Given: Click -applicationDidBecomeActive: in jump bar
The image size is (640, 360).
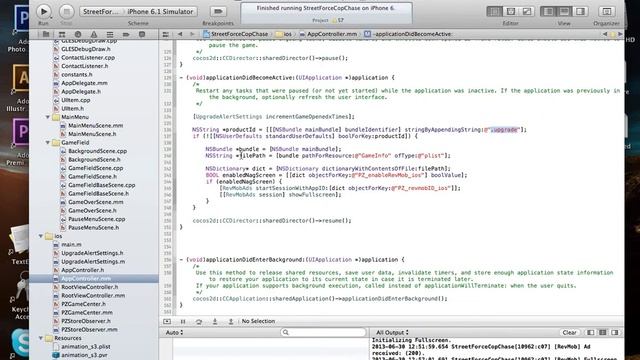Looking at the screenshot, I should point(408,34).
